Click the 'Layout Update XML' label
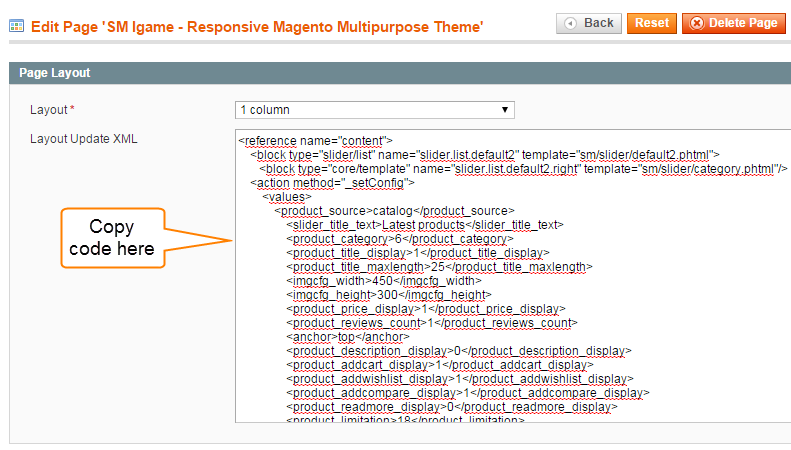The width and height of the screenshot is (791, 450). coord(84,139)
